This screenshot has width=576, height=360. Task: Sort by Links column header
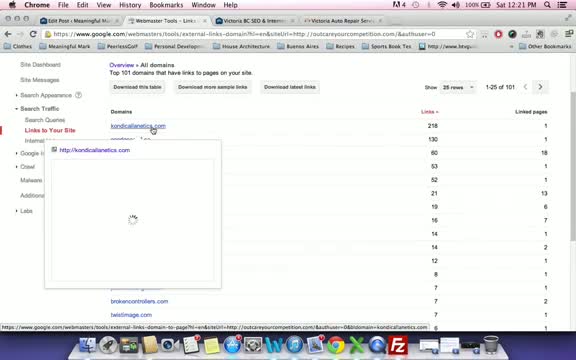click(x=429, y=112)
